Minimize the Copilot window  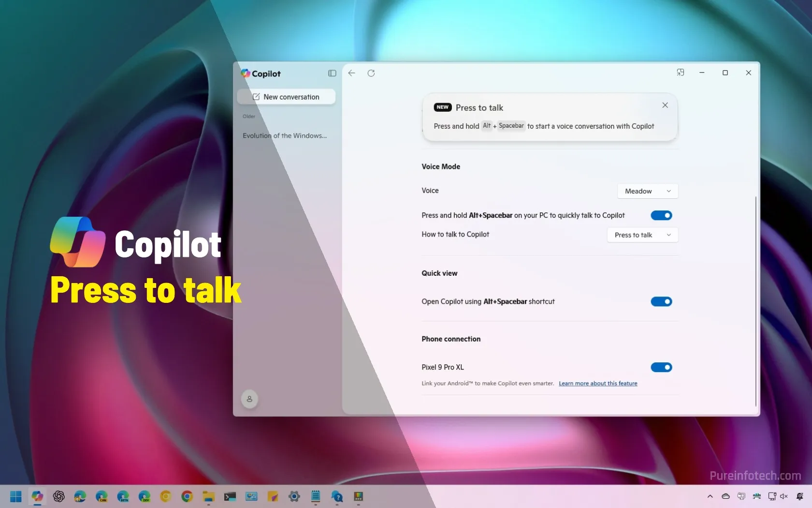[702, 73]
